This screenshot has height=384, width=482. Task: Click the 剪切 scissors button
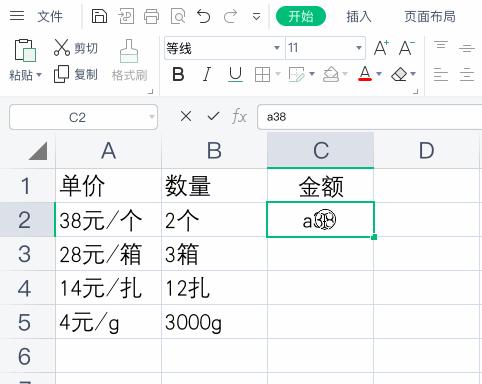point(76,48)
